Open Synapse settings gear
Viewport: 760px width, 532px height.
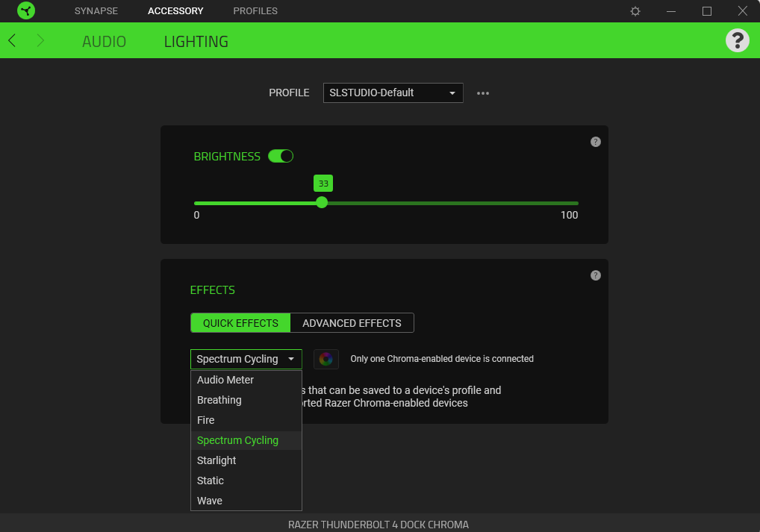click(x=635, y=11)
